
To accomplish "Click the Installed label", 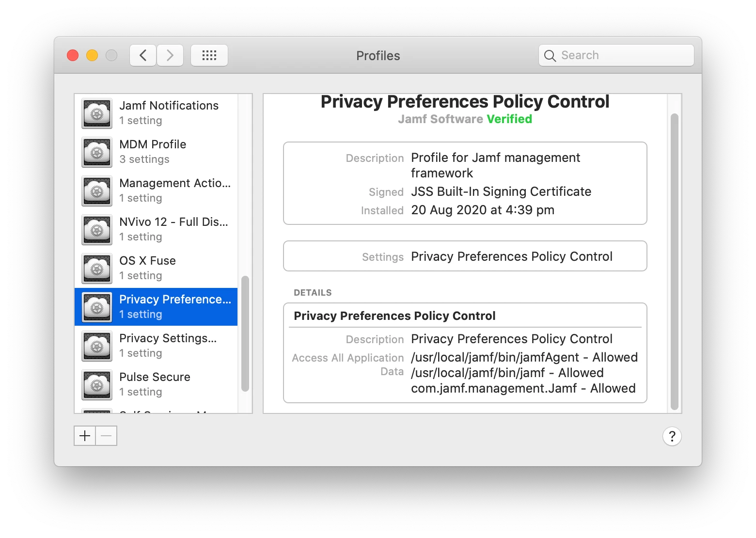I will (382, 211).
